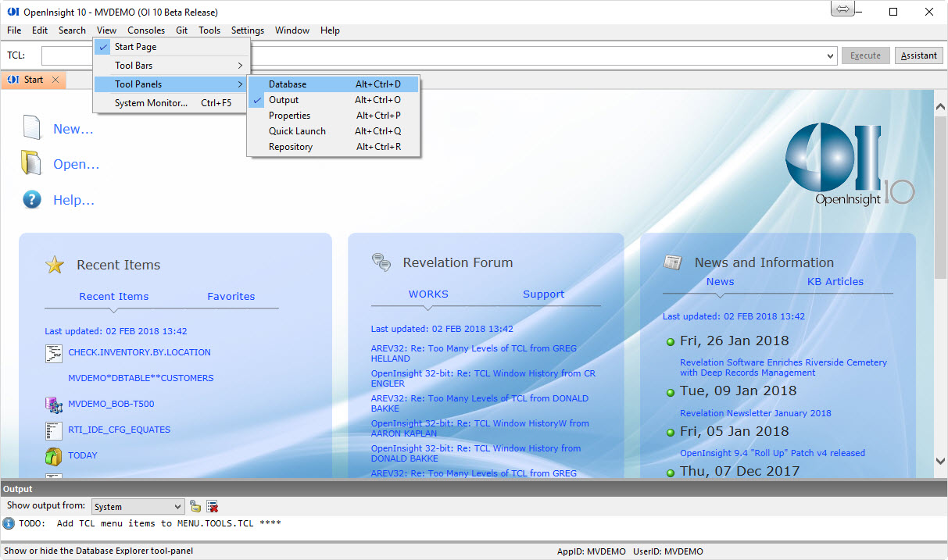Show the Database tool panel
The image size is (948, 560).
point(334,84)
